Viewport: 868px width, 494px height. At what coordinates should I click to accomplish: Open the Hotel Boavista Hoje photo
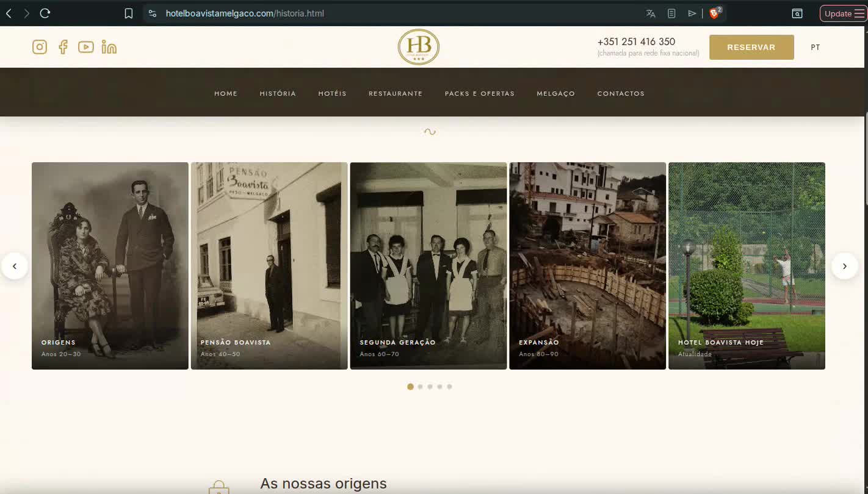click(x=747, y=266)
